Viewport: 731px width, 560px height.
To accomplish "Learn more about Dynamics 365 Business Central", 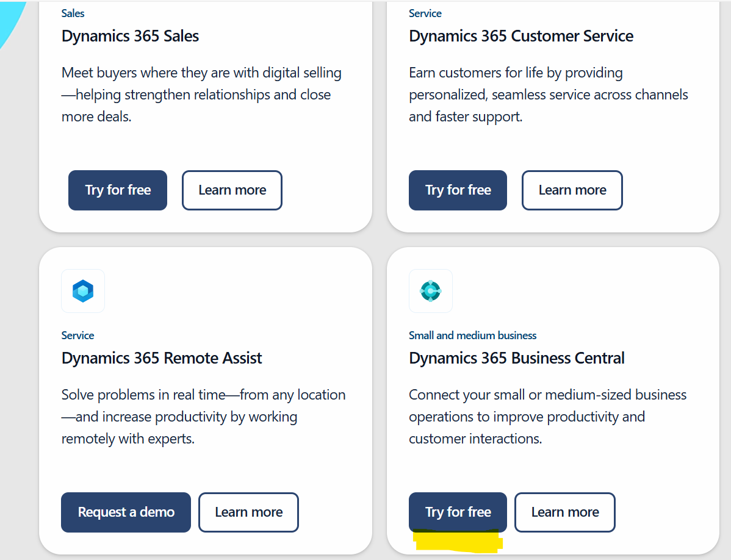I will 564,512.
